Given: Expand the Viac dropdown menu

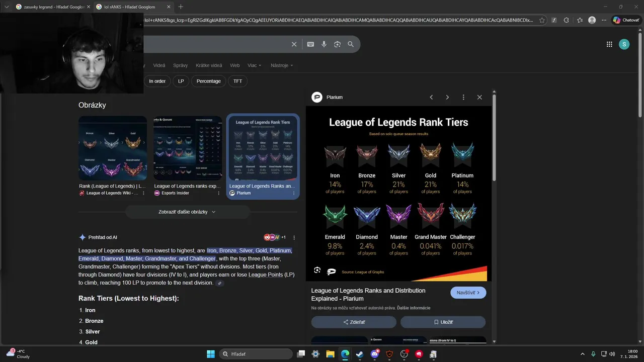Looking at the screenshot, I should [x=255, y=65].
